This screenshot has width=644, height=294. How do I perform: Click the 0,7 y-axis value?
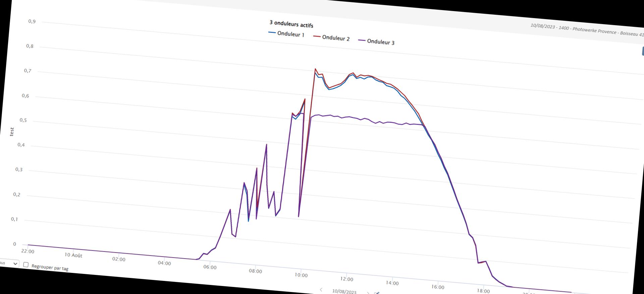(x=28, y=71)
